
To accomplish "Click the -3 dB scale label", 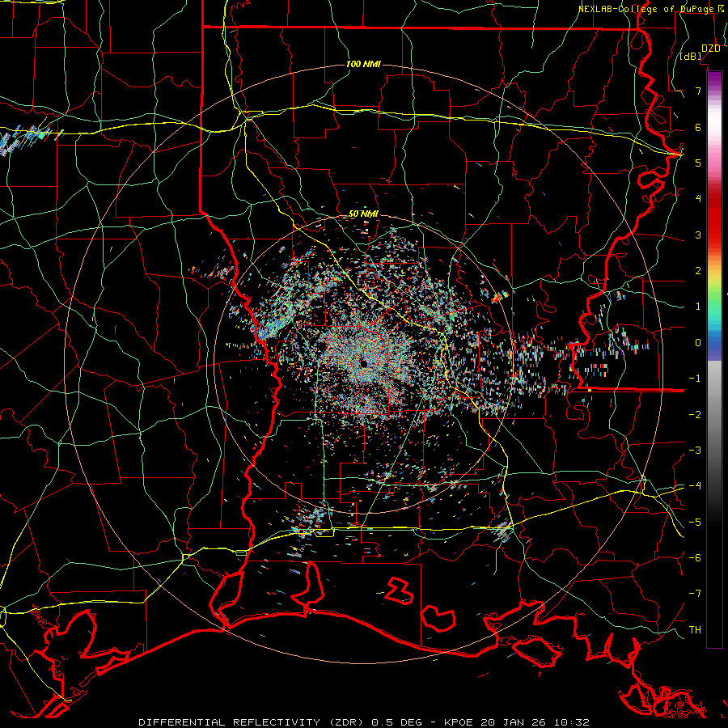I will pyautogui.click(x=695, y=451).
